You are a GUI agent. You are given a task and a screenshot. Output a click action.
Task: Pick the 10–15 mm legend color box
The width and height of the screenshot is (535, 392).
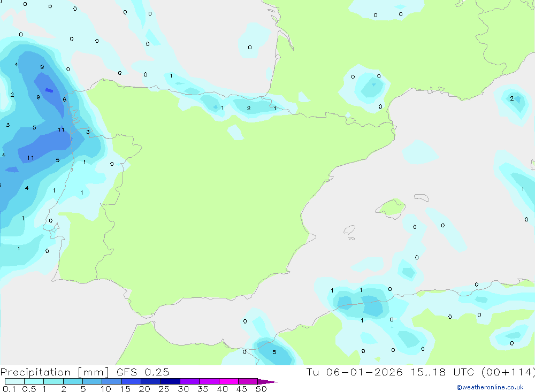112,381
